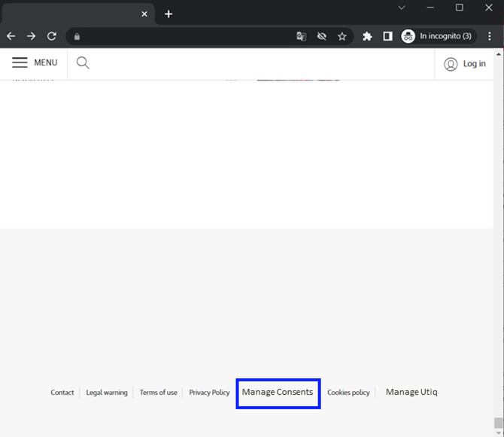
Task: Open the Extensions puzzle icon
Action: pos(367,36)
